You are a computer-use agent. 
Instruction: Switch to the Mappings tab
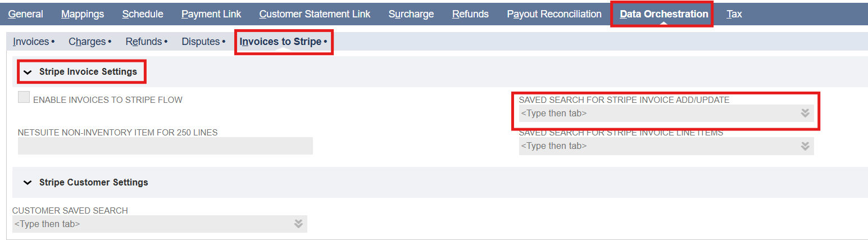click(83, 14)
